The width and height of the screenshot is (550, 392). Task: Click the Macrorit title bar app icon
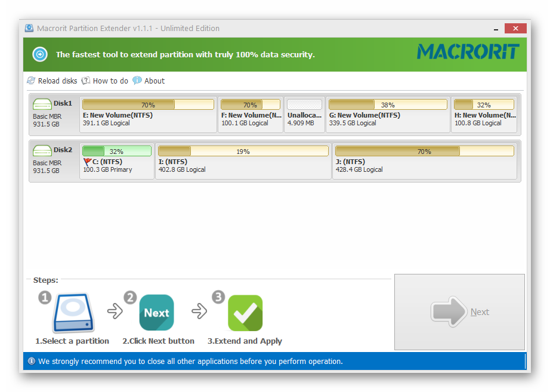click(x=29, y=28)
